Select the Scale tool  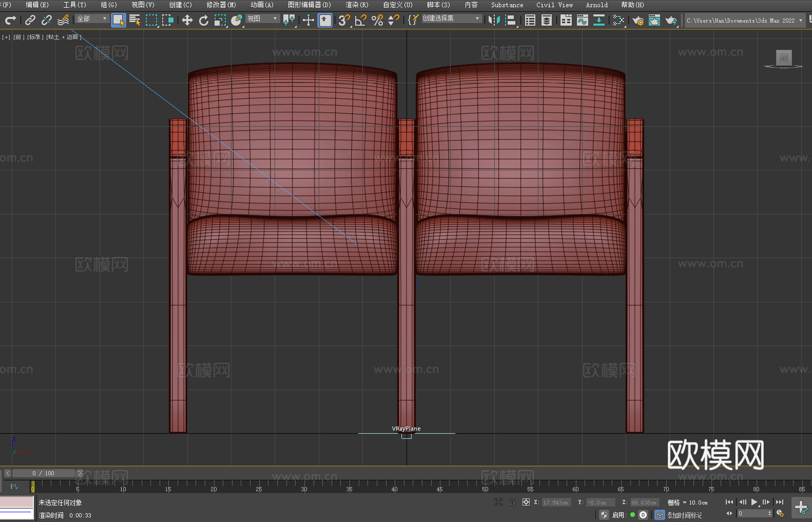tap(220, 20)
